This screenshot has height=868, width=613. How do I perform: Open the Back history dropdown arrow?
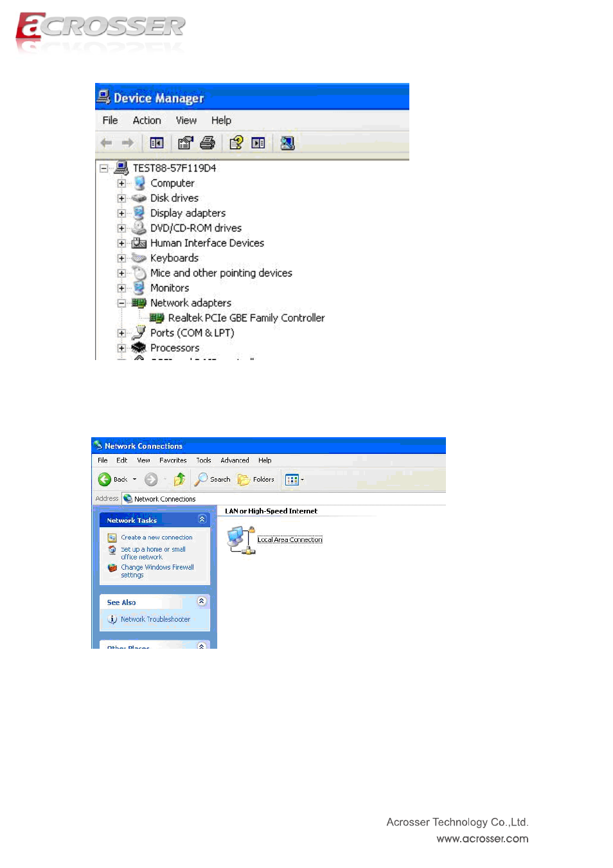point(134,479)
